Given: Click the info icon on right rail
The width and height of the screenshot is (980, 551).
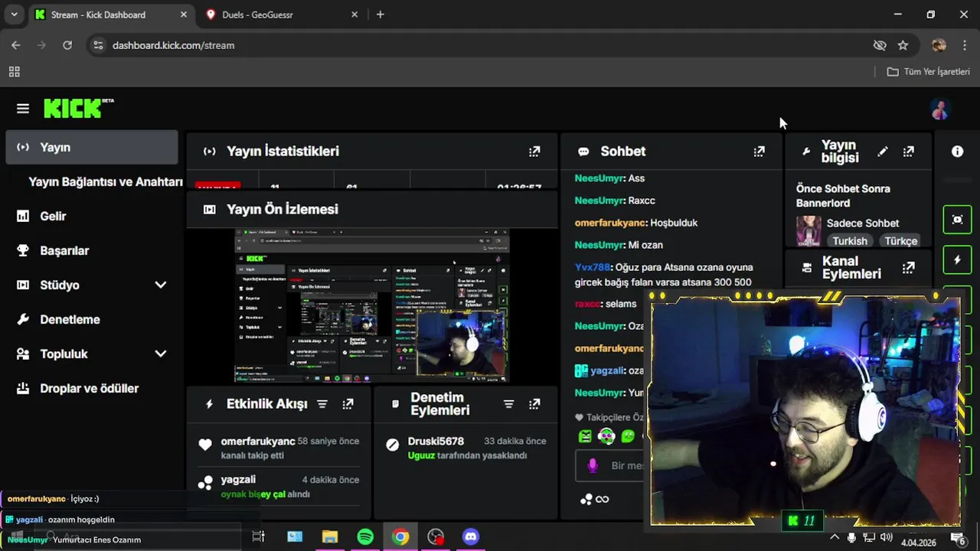Looking at the screenshot, I should coord(957,152).
